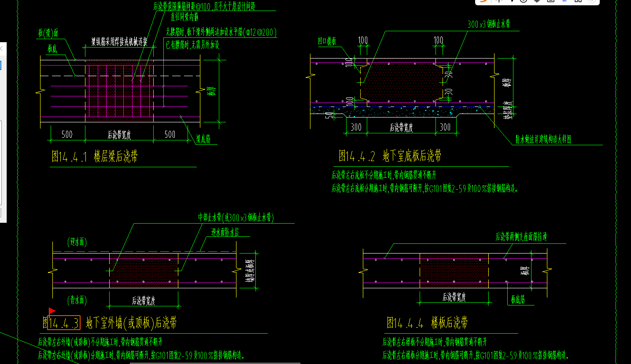Image resolution: width=631 pixels, height=364 pixels.
Task: Click the 后浇带宽度 dimension in figure 14.4.2
Action: point(402,128)
